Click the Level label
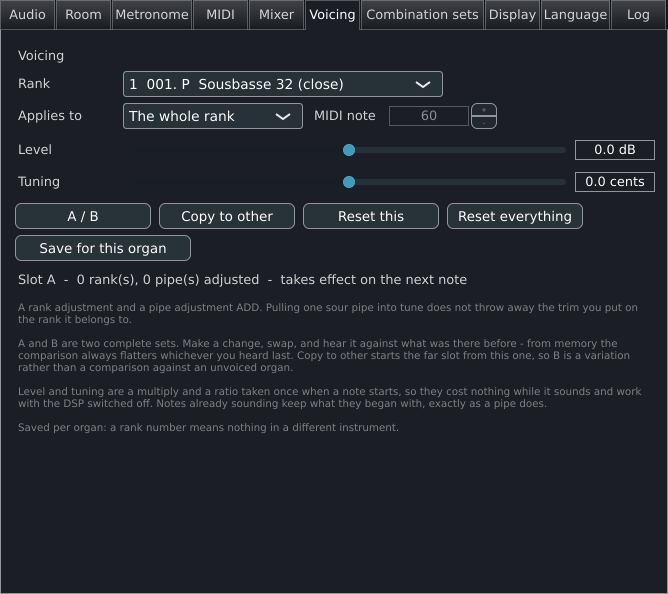The width and height of the screenshot is (668, 594). coord(35,150)
